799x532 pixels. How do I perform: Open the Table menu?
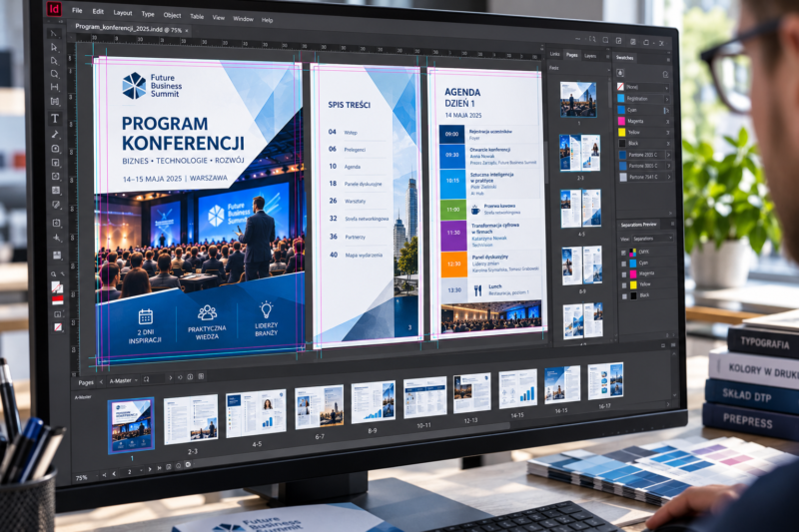197,16
